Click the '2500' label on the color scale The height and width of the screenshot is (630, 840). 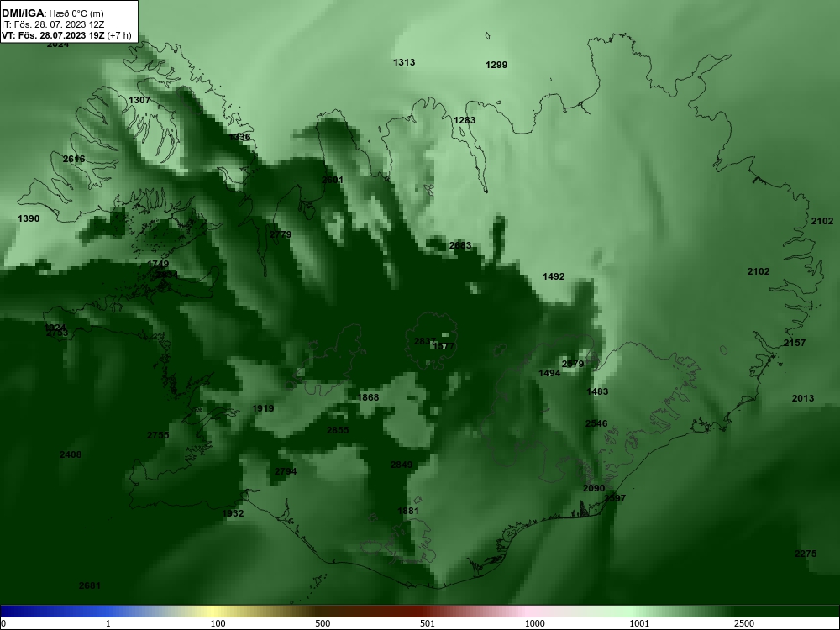(x=744, y=623)
